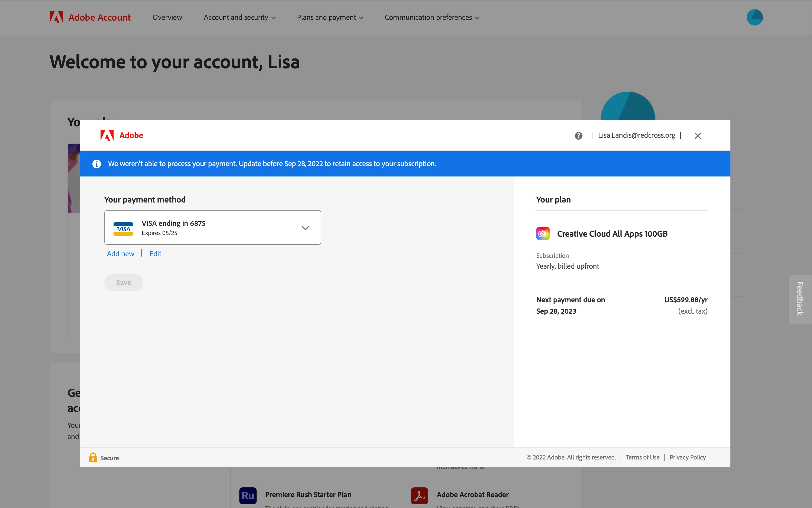812x508 pixels.
Task: Close the payment dialog with X
Action: (x=697, y=136)
